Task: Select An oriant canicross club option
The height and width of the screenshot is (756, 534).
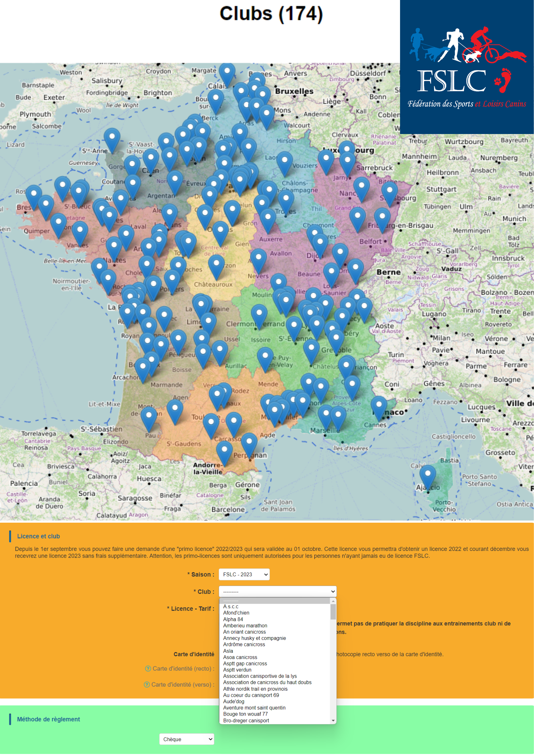Action: click(275, 632)
